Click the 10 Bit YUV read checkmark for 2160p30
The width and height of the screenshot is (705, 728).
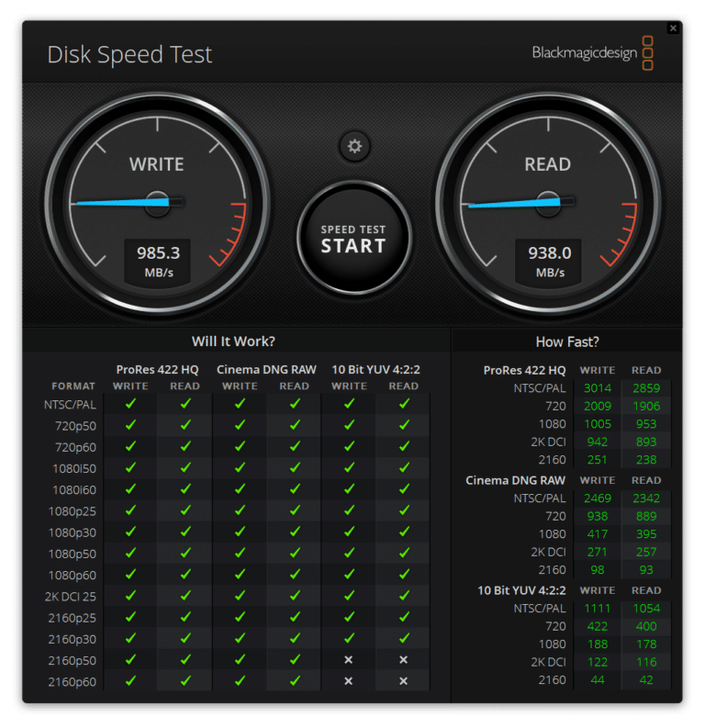point(404,639)
